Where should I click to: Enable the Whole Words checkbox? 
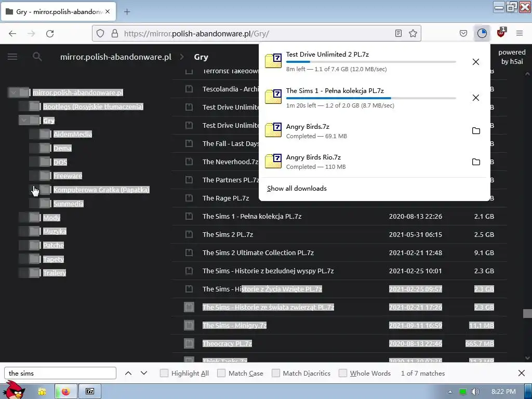(x=343, y=373)
